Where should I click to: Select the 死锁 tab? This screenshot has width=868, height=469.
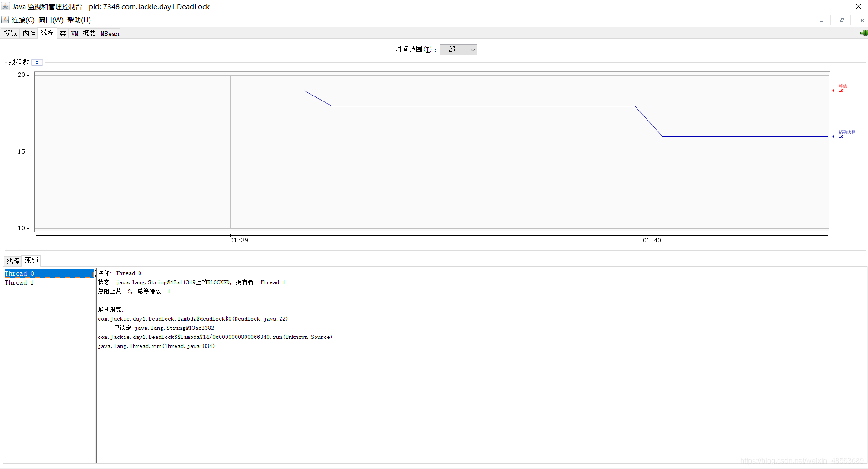click(x=31, y=261)
